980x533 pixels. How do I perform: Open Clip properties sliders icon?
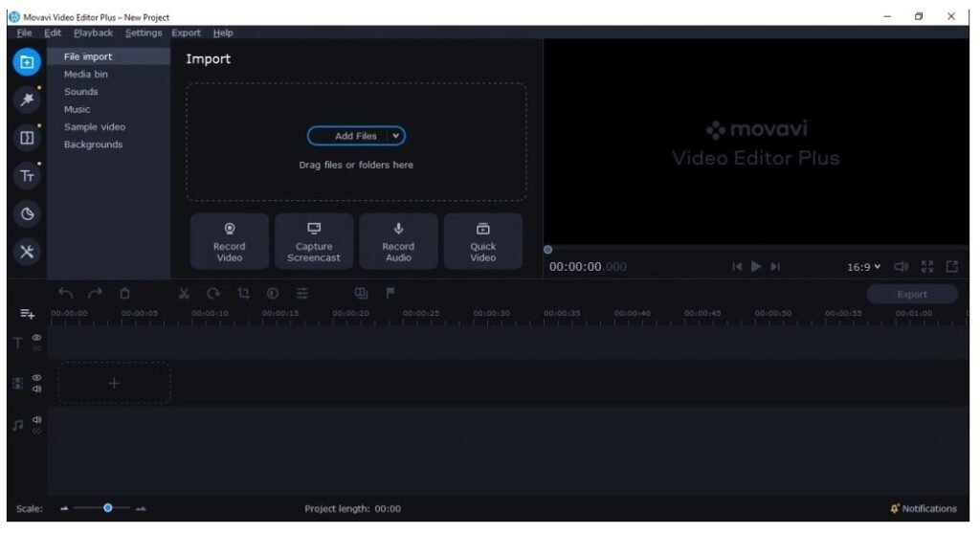coord(302,294)
